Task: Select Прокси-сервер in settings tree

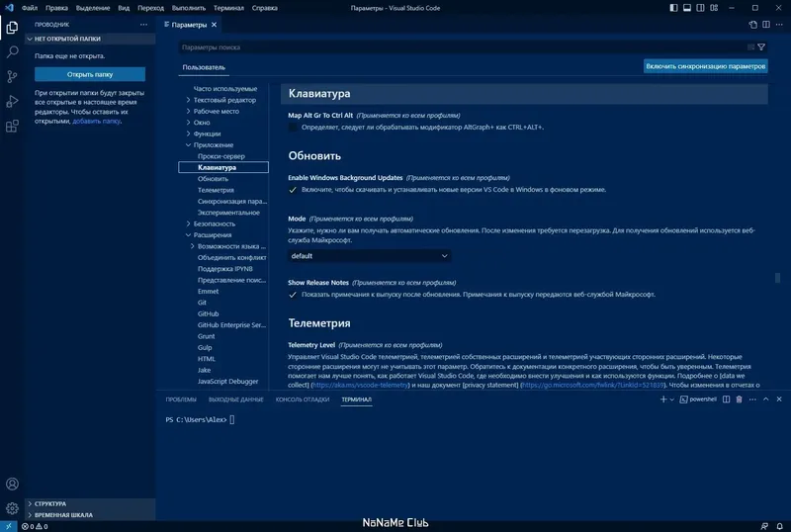Action: pyautogui.click(x=220, y=156)
